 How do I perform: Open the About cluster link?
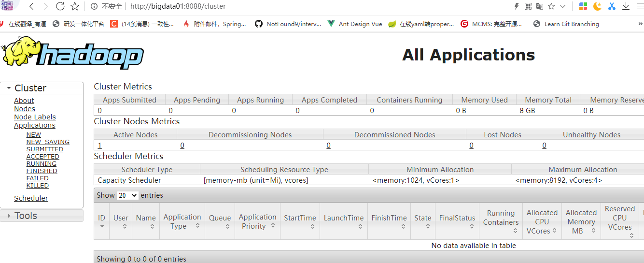point(24,101)
